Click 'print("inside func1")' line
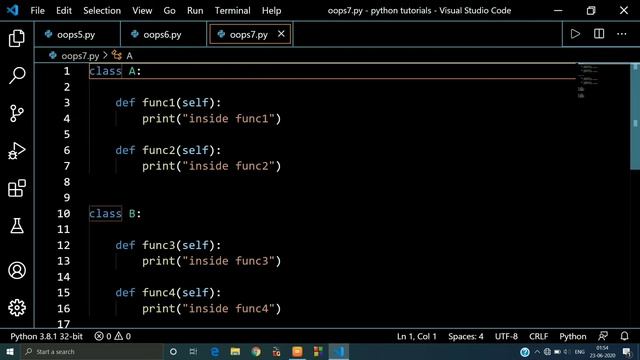 (x=211, y=119)
